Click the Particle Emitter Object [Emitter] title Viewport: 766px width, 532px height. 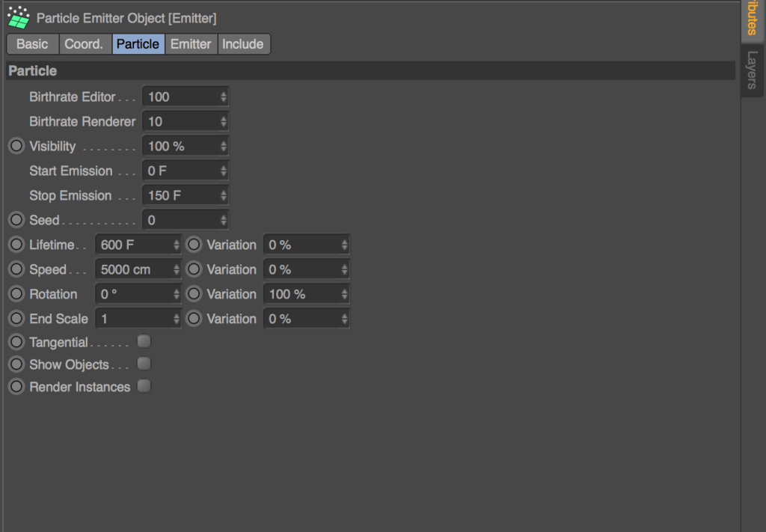[x=126, y=19]
